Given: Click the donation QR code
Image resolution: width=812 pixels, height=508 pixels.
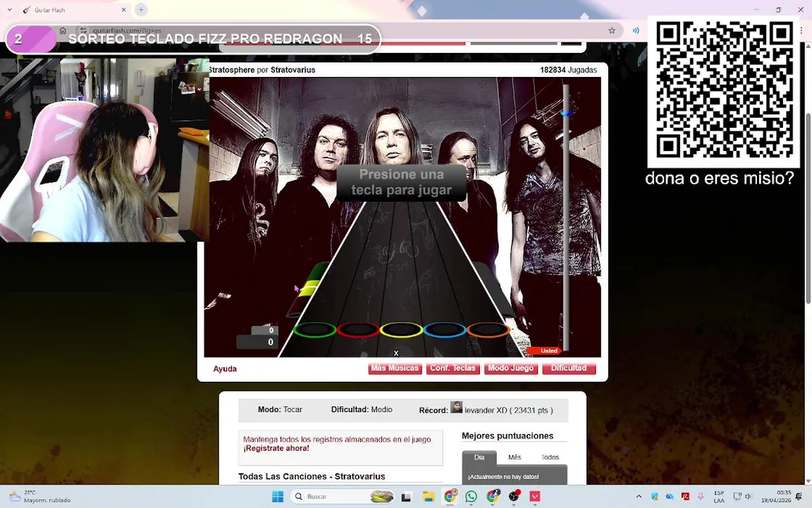Looking at the screenshot, I should tap(724, 90).
